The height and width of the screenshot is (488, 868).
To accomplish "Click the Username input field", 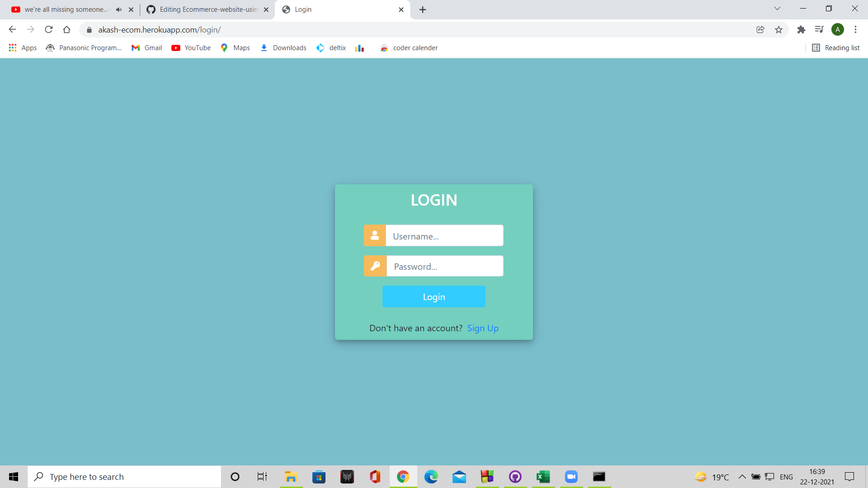I will [444, 236].
